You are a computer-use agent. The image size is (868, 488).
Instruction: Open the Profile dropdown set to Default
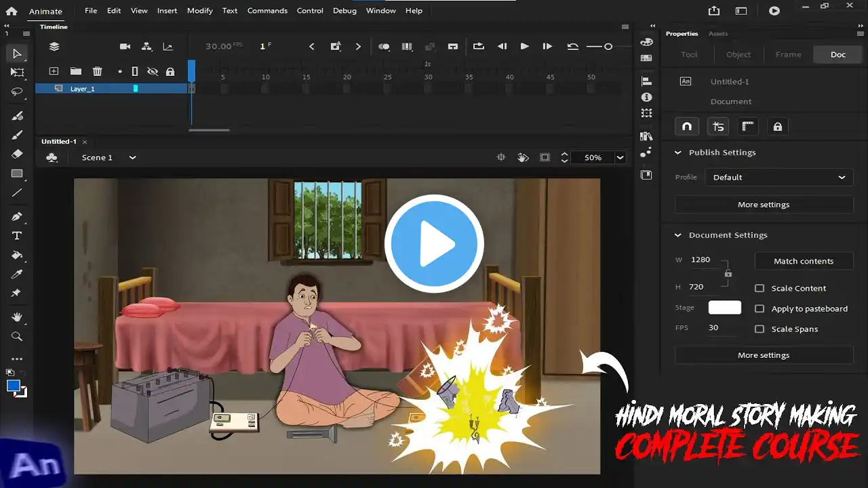pyautogui.click(x=778, y=177)
